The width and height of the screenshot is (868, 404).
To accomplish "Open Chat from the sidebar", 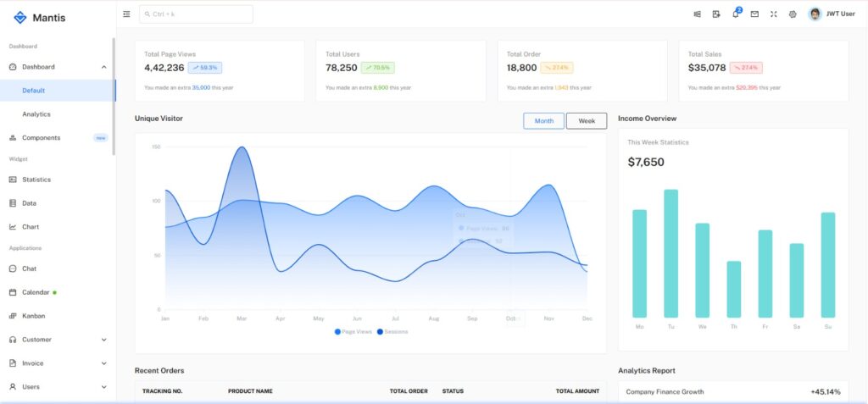I will 29,268.
